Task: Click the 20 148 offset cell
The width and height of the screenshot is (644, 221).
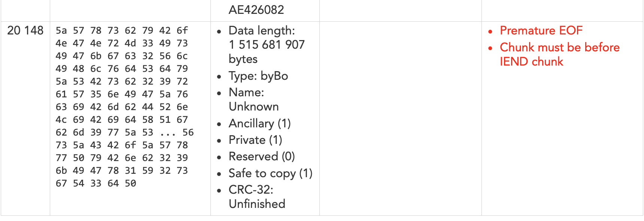Action: 25,30
